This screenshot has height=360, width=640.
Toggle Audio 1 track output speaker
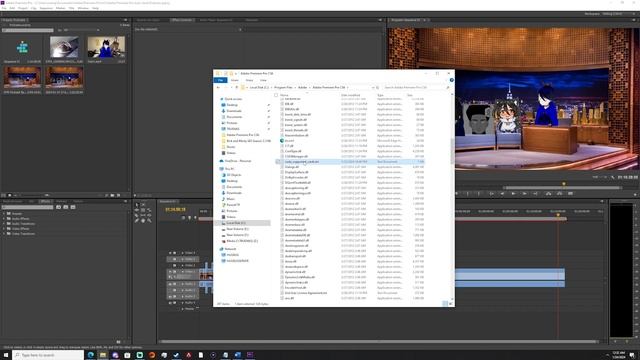[x=170, y=284]
